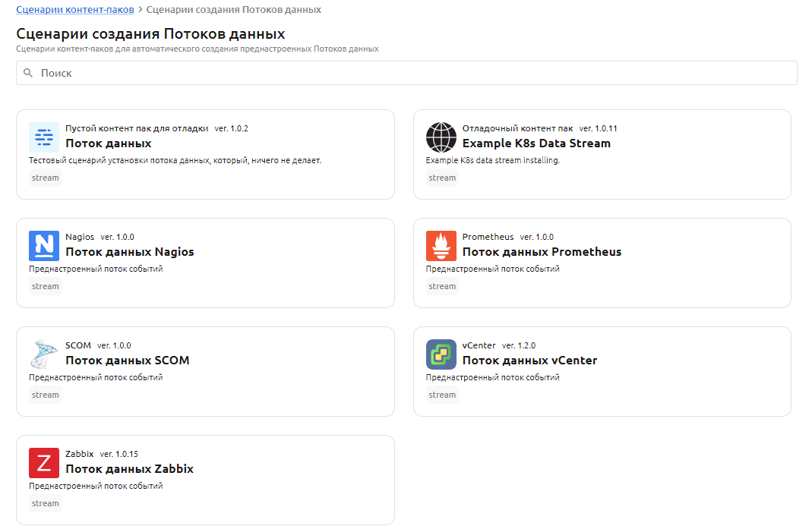This screenshot has width=812, height=526.
Task: Click the blue debug content pack icon
Action: pyautogui.click(x=44, y=137)
